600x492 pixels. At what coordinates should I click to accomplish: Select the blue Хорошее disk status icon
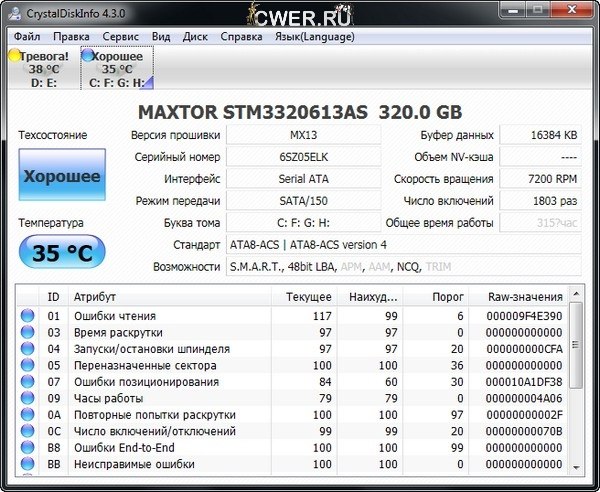point(87,56)
